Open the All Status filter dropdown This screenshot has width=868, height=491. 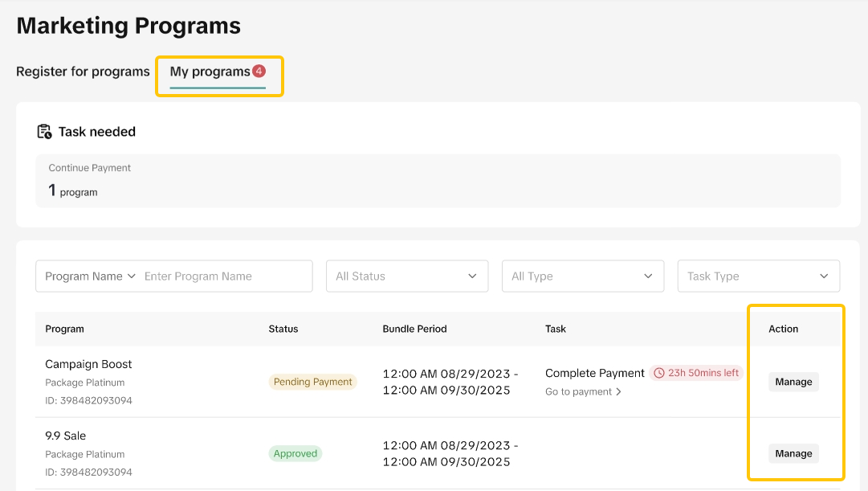coord(406,276)
